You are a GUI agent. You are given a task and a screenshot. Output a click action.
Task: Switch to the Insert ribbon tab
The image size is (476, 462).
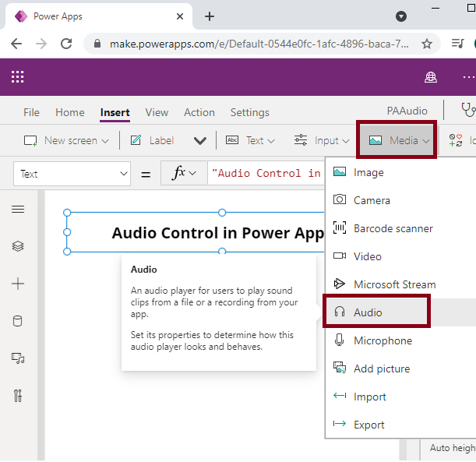pyautogui.click(x=115, y=113)
